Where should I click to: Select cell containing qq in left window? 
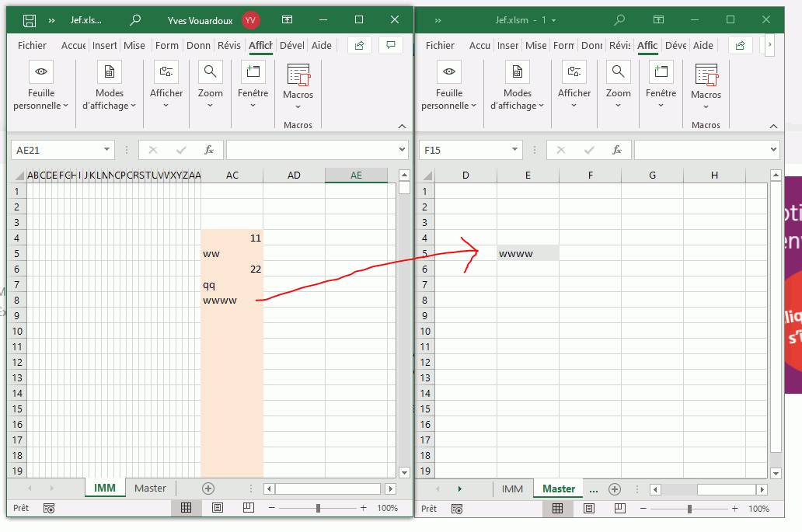click(232, 285)
